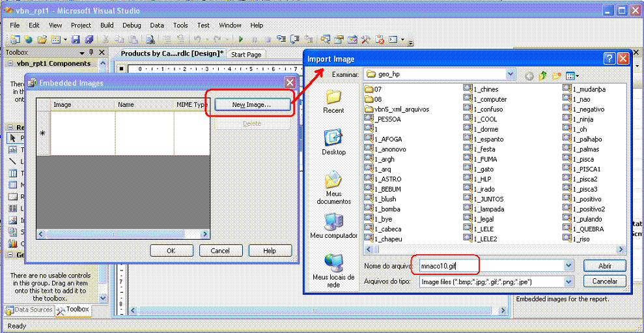Click the Undo toolbar icon
644x333 pixels.
click(197, 40)
